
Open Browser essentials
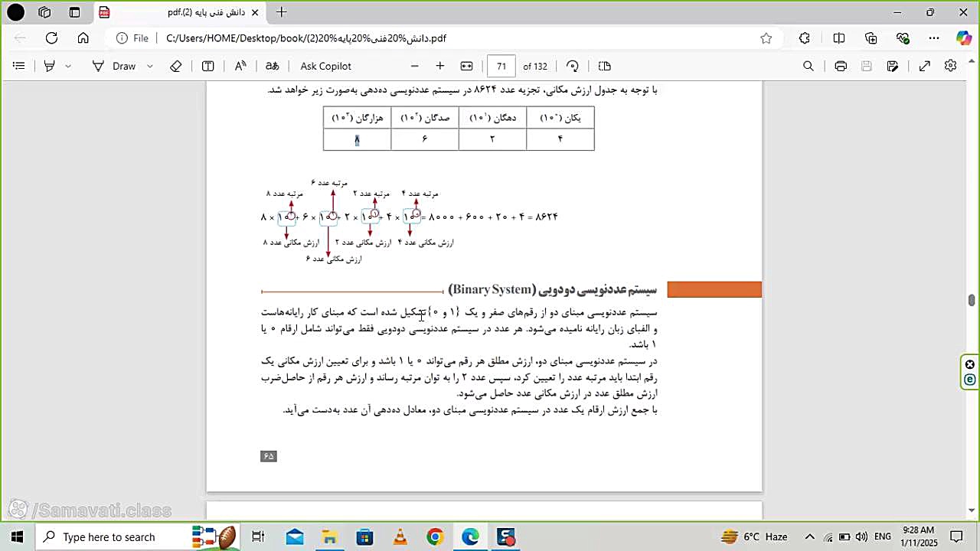tap(903, 38)
